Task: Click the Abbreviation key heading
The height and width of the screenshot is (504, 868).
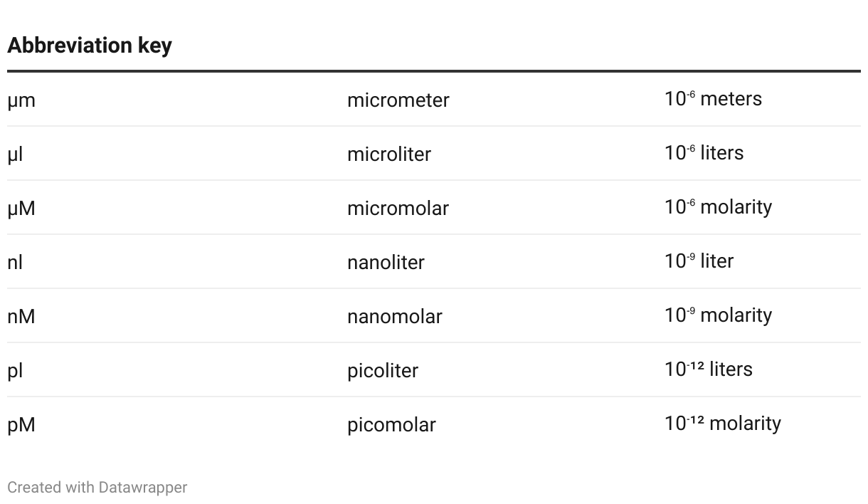Action: point(90,46)
